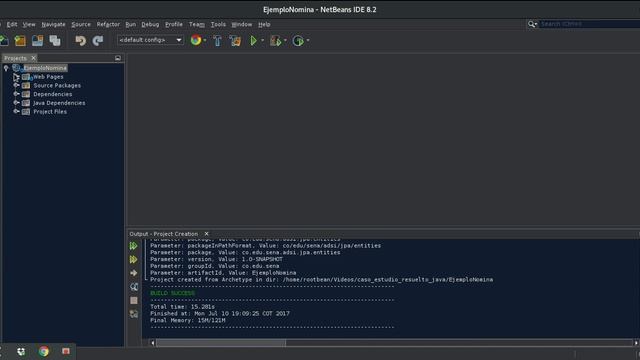
Task: Click the Chrome browser selection icon
Action: pos(196,40)
